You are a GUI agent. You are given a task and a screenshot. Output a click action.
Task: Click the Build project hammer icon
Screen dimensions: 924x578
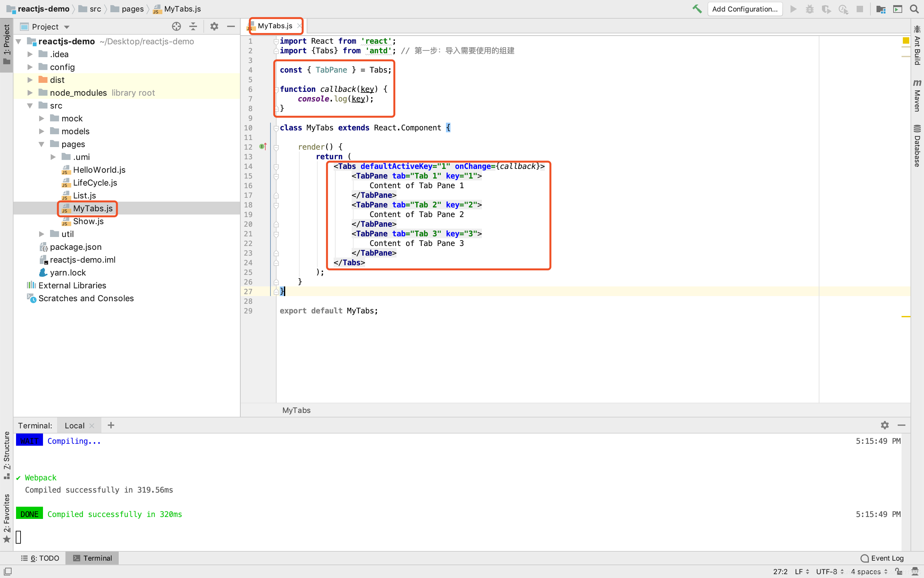[697, 9]
